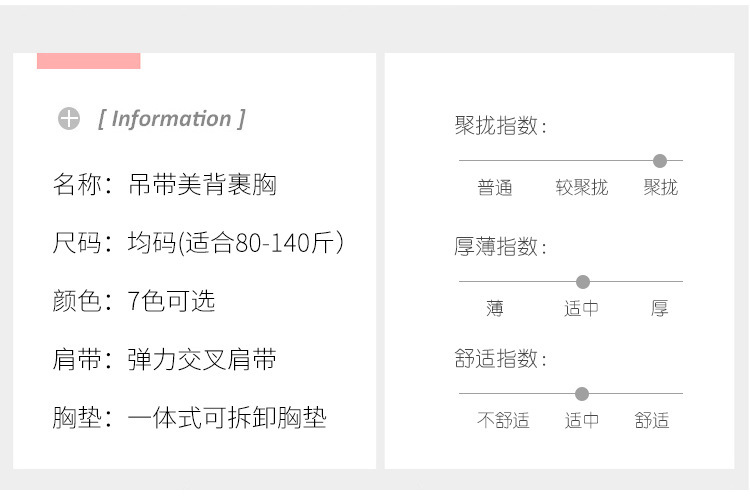Select the 不舒适 comfort label
Viewport: 750px width, 498px height.
(503, 421)
